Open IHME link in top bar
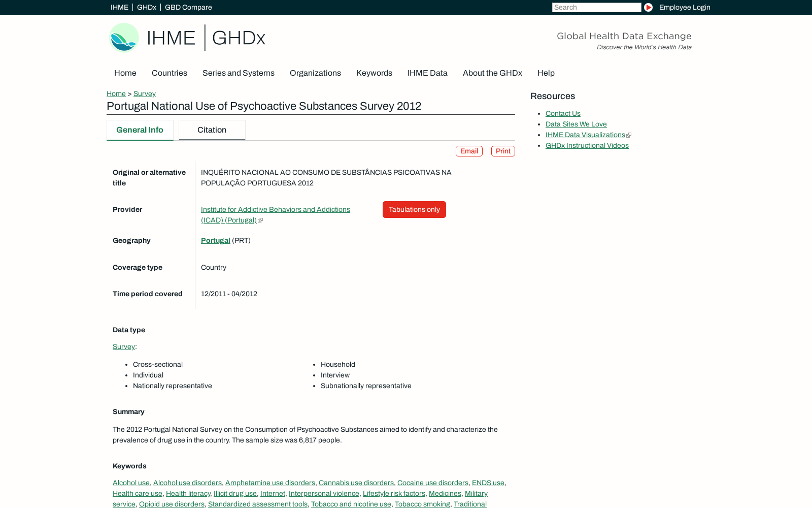The height and width of the screenshot is (508, 812). coord(119,7)
